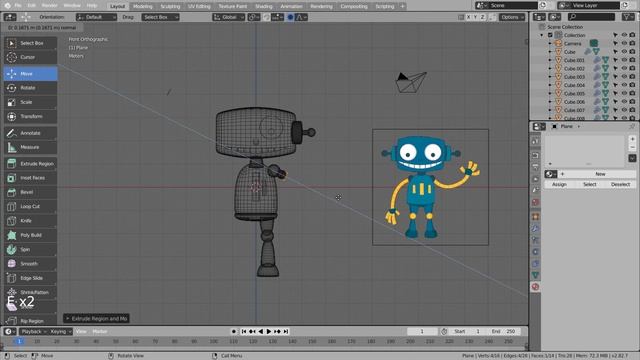Click the Assign button

pyautogui.click(x=559, y=184)
